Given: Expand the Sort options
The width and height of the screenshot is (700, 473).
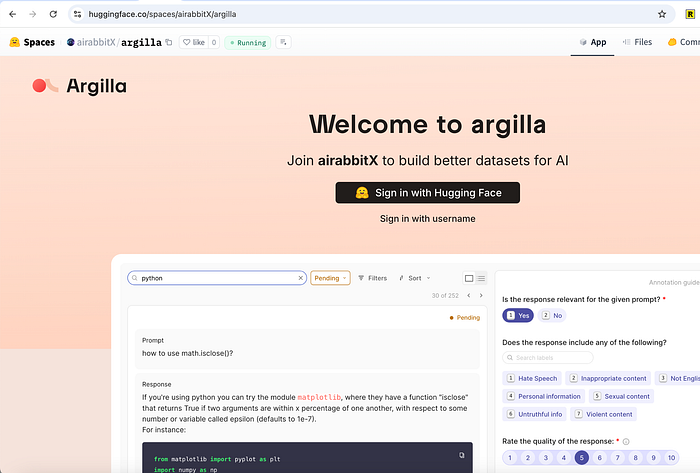Looking at the screenshot, I should tap(413, 278).
